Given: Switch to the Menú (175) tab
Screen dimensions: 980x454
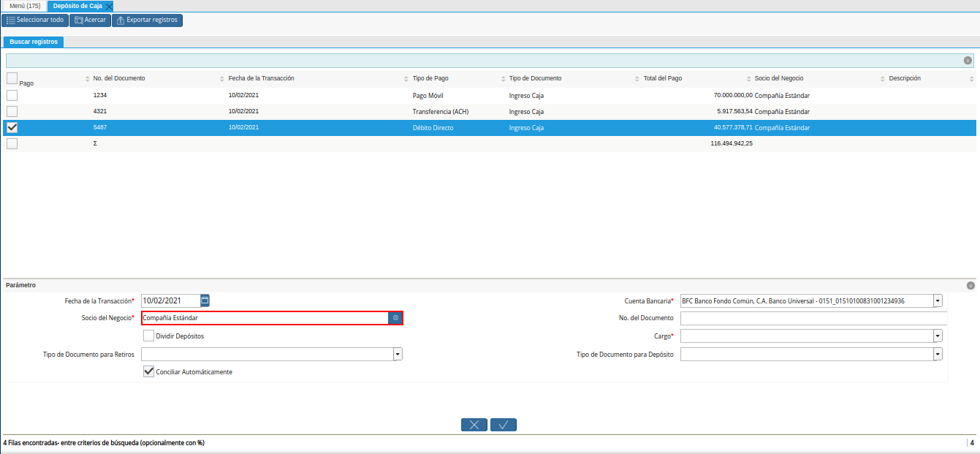Looking at the screenshot, I should (x=24, y=6).
